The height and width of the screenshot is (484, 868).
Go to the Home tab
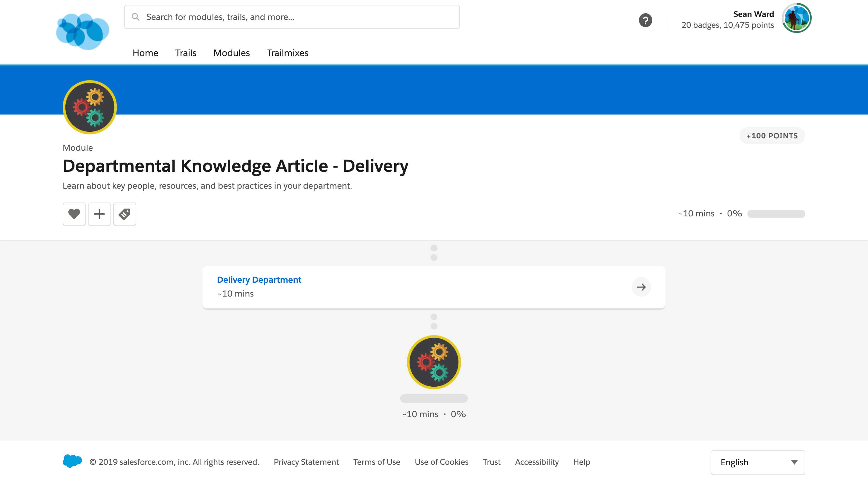pos(145,53)
